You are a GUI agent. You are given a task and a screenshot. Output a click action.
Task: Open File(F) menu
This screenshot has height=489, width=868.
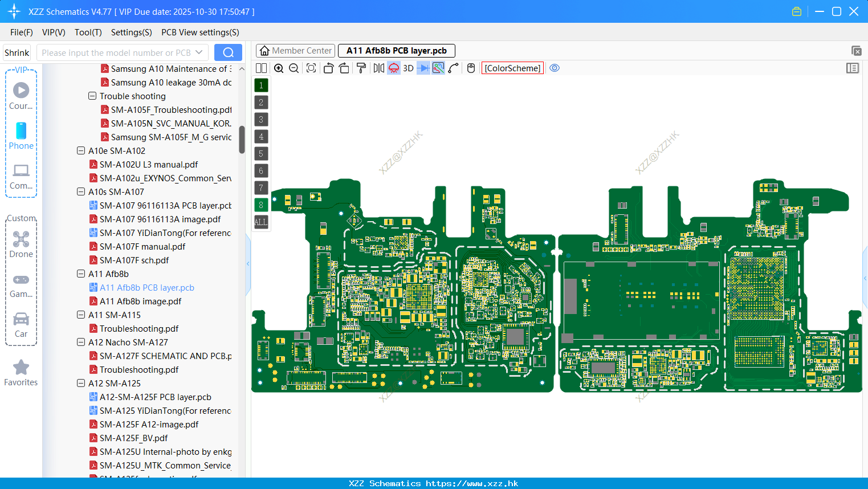click(22, 32)
